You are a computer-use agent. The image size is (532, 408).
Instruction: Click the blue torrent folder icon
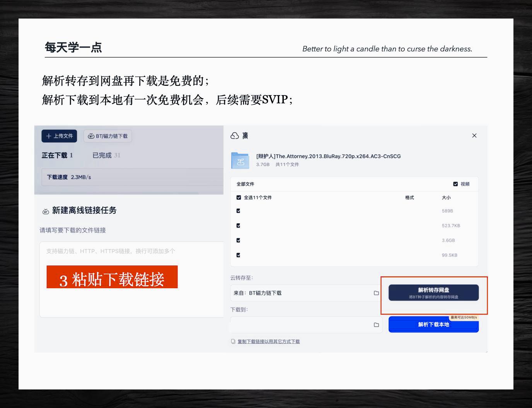pos(240,160)
